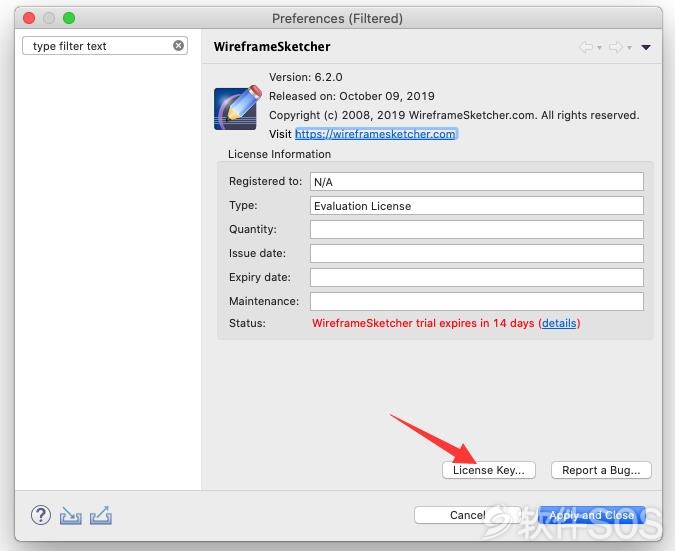Click the Version: 6.2.0 text

(x=306, y=77)
